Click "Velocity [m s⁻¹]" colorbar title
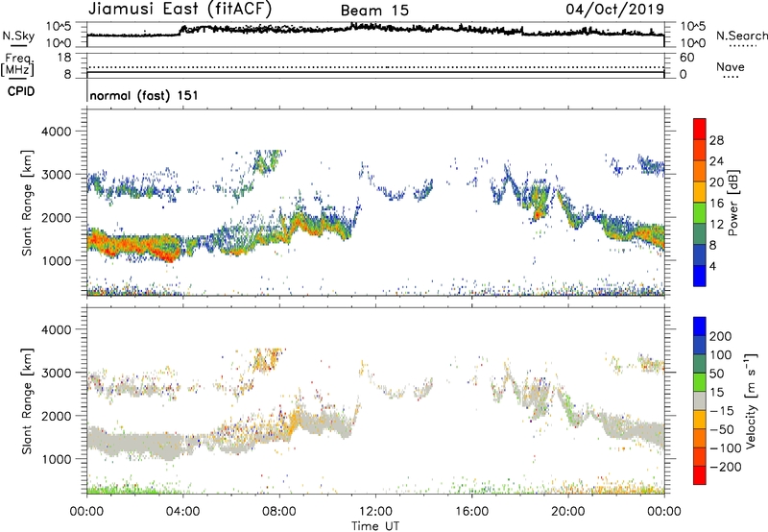Screen dimensions: 768x532 pyautogui.click(x=750, y=399)
